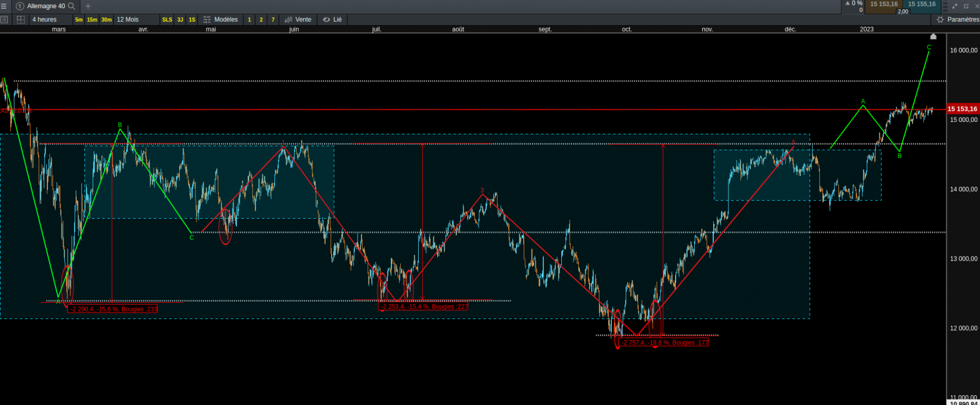Toggle the Lié link eye option
This screenshot has width=980, height=405.
(x=332, y=20)
